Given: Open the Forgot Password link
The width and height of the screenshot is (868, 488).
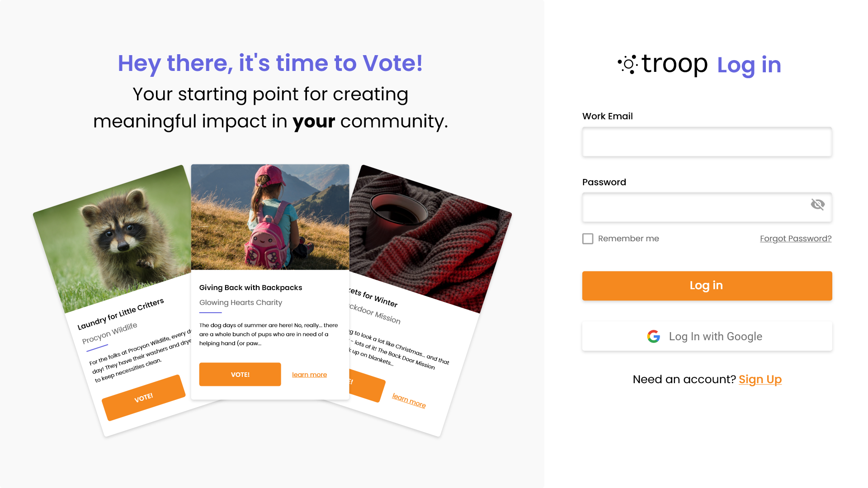Looking at the screenshot, I should 796,239.
